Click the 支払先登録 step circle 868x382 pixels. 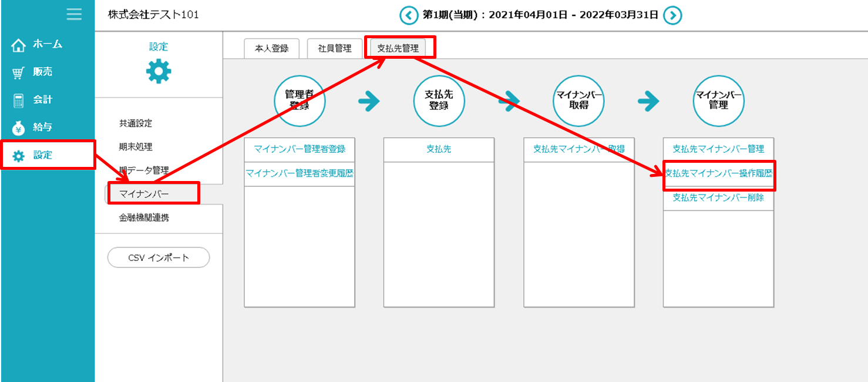click(439, 100)
